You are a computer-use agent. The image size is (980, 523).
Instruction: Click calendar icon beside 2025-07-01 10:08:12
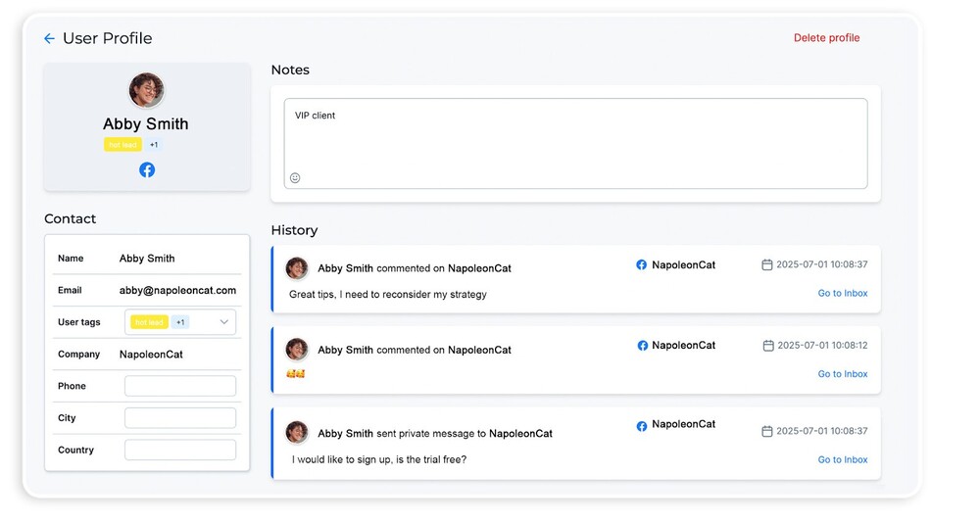click(768, 346)
